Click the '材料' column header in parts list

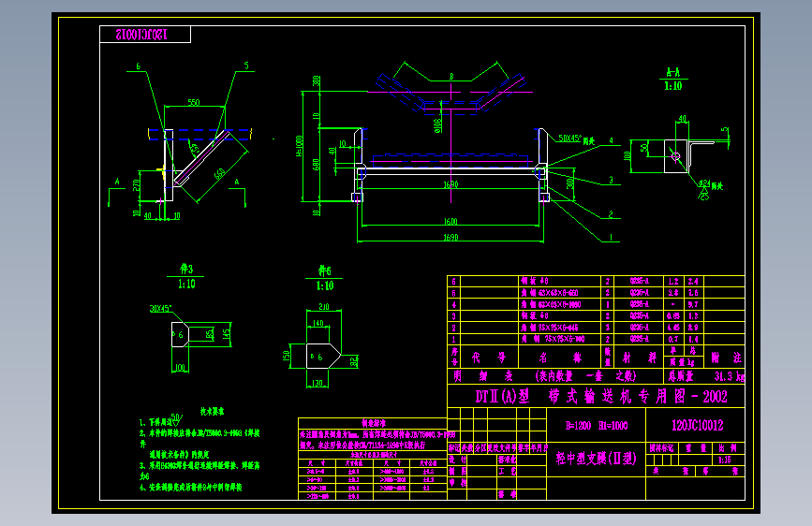pyautogui.click(x=639, y=358)
